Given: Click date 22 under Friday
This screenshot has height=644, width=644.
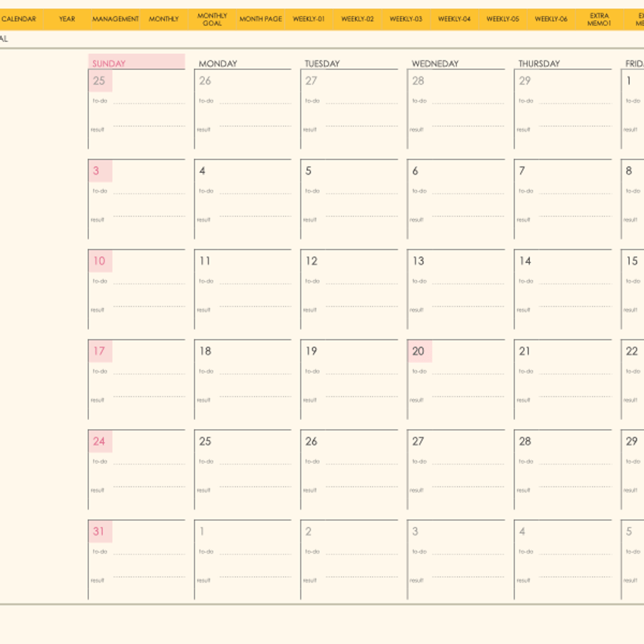Looking at the screenshot, I should tap(631, 351).
